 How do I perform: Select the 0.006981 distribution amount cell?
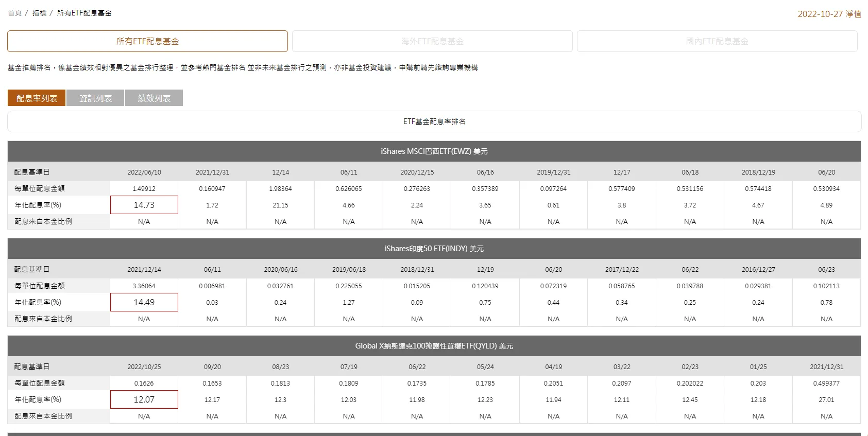tap(212, 286)
